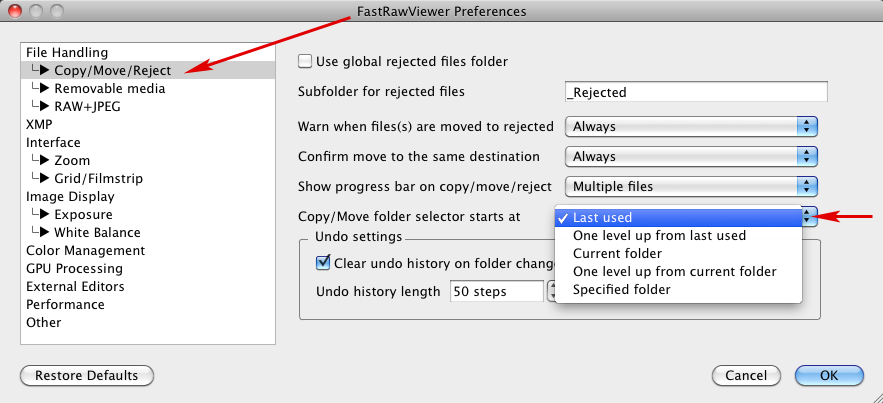Open Confirm move to same destination dropdown
This screenshot has height=403, width=883.
point(692,156)
